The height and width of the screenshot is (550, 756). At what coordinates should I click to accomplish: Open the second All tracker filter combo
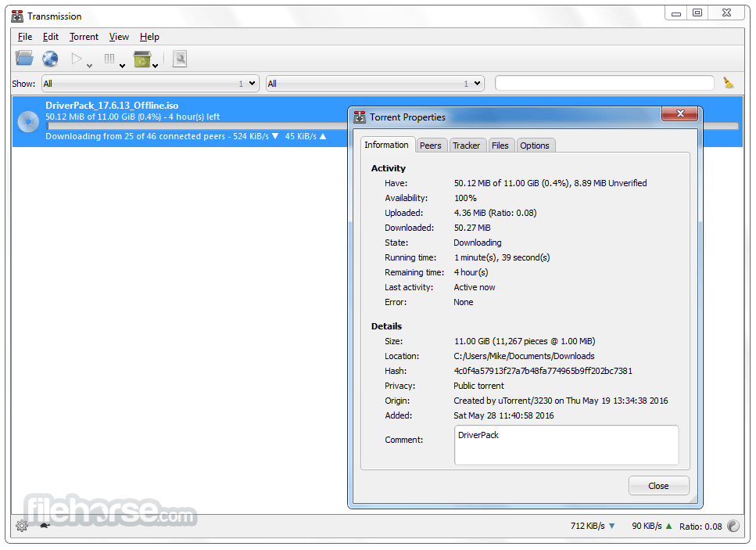click(x=375, y=84)
